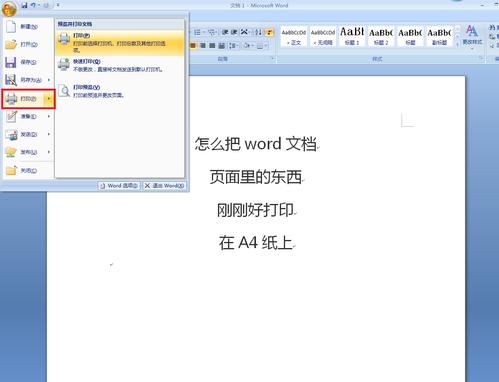Click the Publish icon beside 发布
The height and width of the screenshot is (382, 499).
tap(11, 152)
